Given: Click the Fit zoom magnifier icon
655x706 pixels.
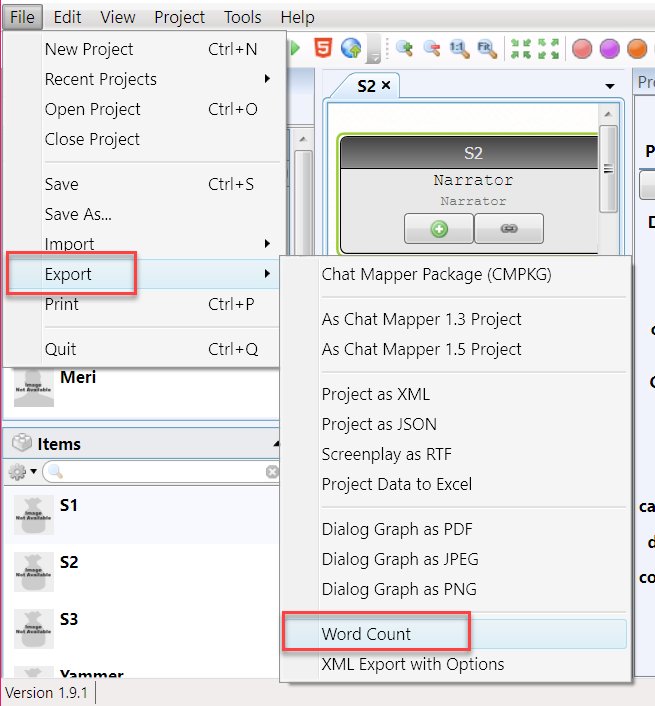Looking at the screenshot, I should 487,48.
